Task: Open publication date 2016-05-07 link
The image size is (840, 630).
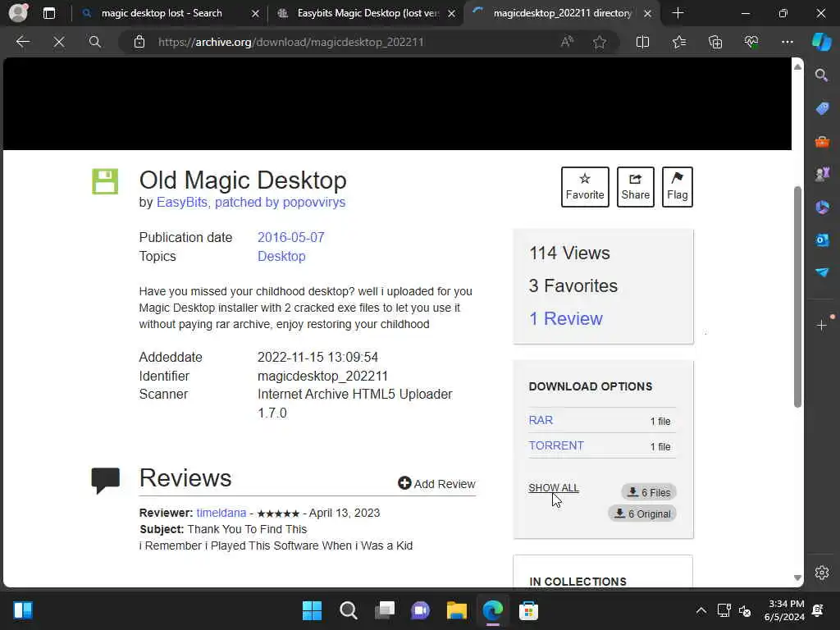Action: click(291, 237)
